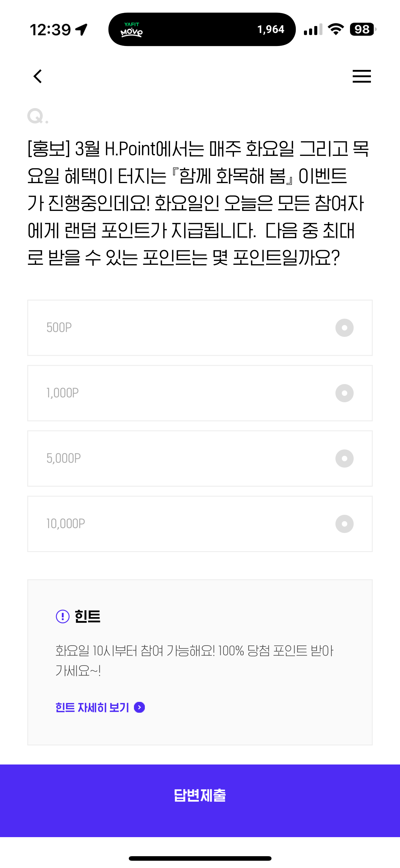Select the 500P radio button
Viewport: 400px width, 868px height.
coord(344,328)
